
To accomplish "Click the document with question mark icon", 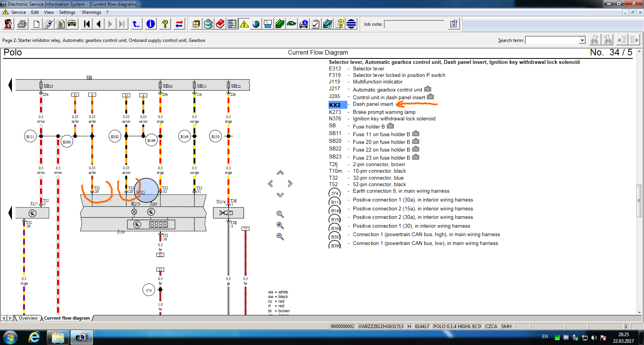I will 339,24.
